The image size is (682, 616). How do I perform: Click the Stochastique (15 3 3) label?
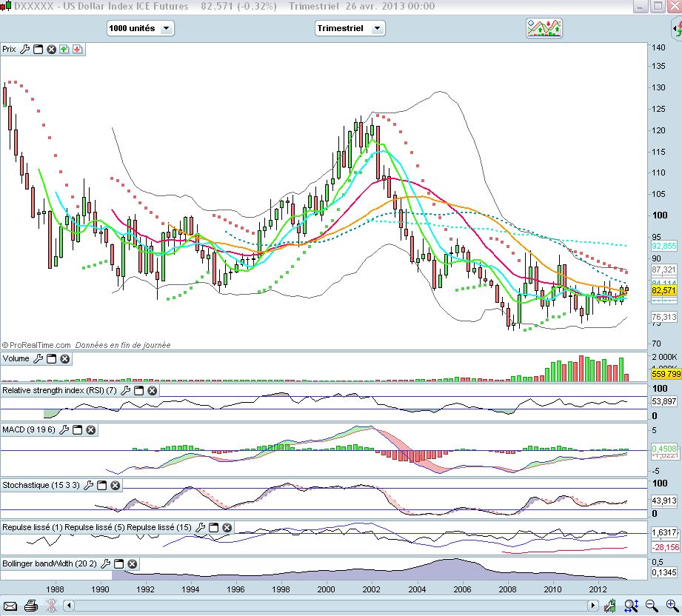(41, 485)
